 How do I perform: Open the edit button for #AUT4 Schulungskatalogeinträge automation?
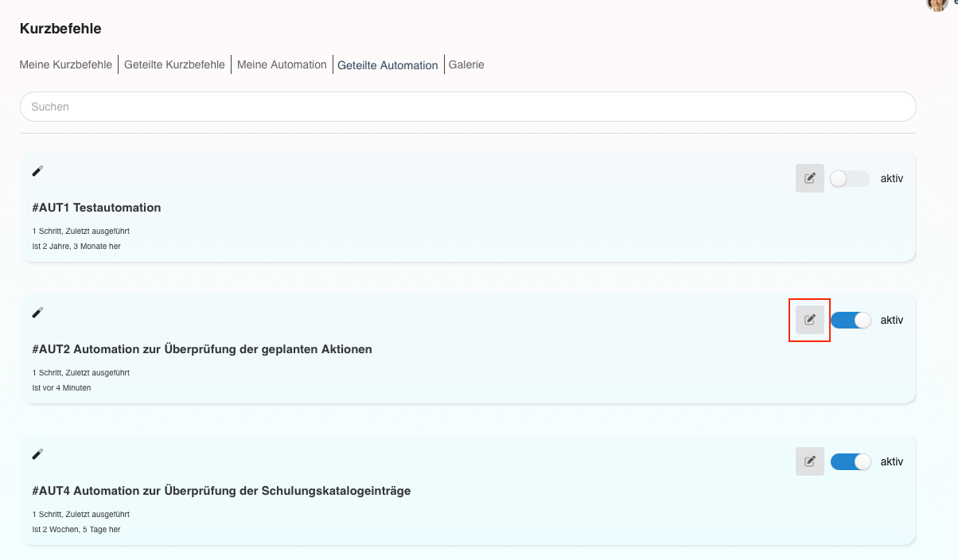810,461
